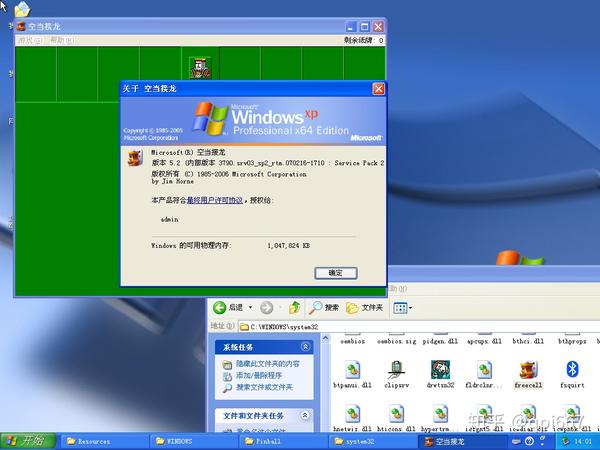Screen dimensions: 600x450
Task: Click the folder icon on the desktop
Action: [22, 8]
